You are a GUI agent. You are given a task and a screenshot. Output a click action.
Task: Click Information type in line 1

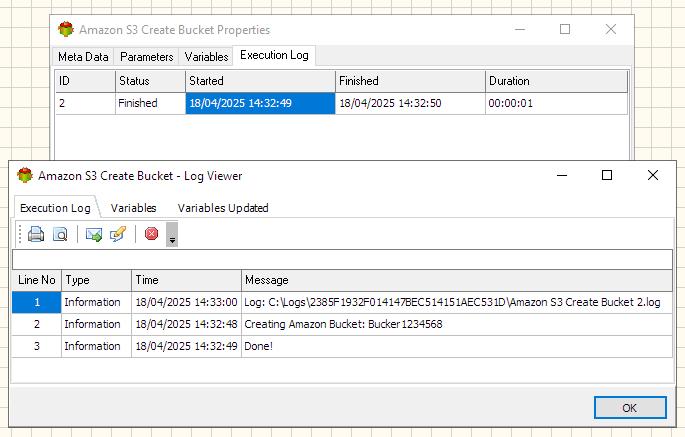[x=97, y=302]
